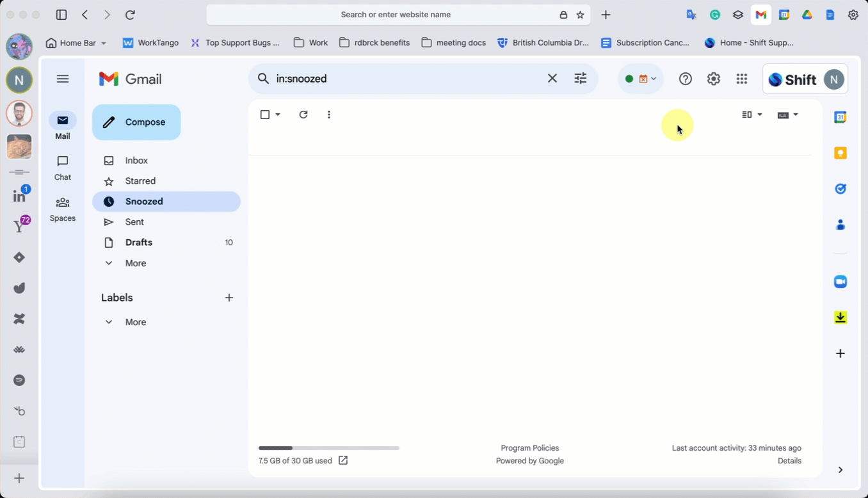The width and height of the screenshot is (868, 498).
Task: Open Gmail Support help icon
Action: [x=686, y=79]
